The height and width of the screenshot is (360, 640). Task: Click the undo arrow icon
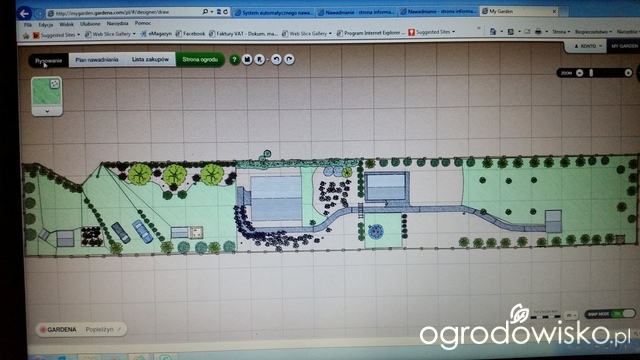click(276, 60)
